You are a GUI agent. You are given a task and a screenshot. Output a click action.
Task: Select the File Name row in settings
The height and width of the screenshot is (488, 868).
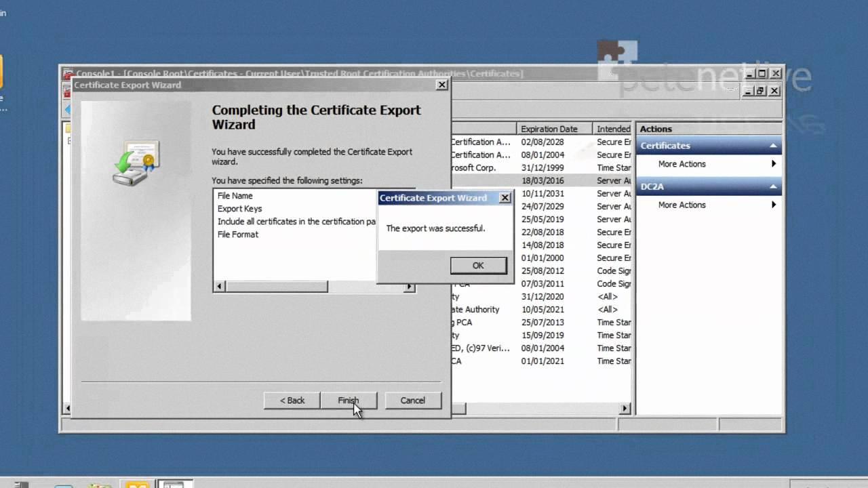tap(235, 196)
